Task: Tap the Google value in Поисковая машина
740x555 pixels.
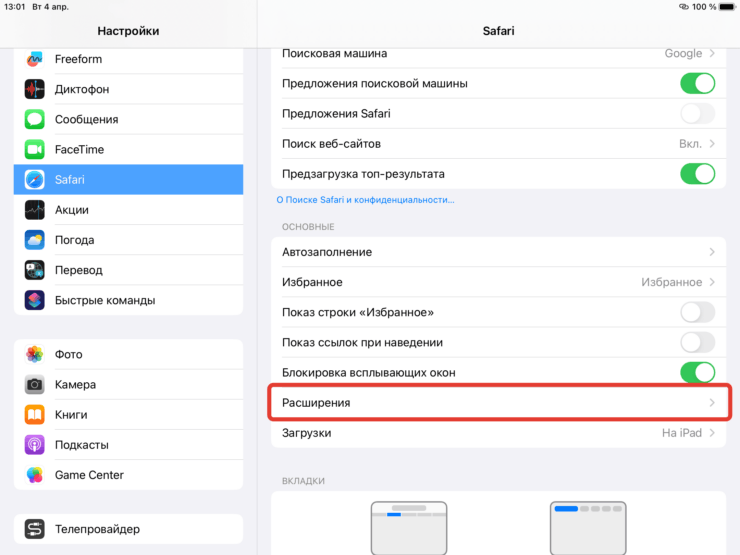Action: pyautogui.click(x=683, y=54)
